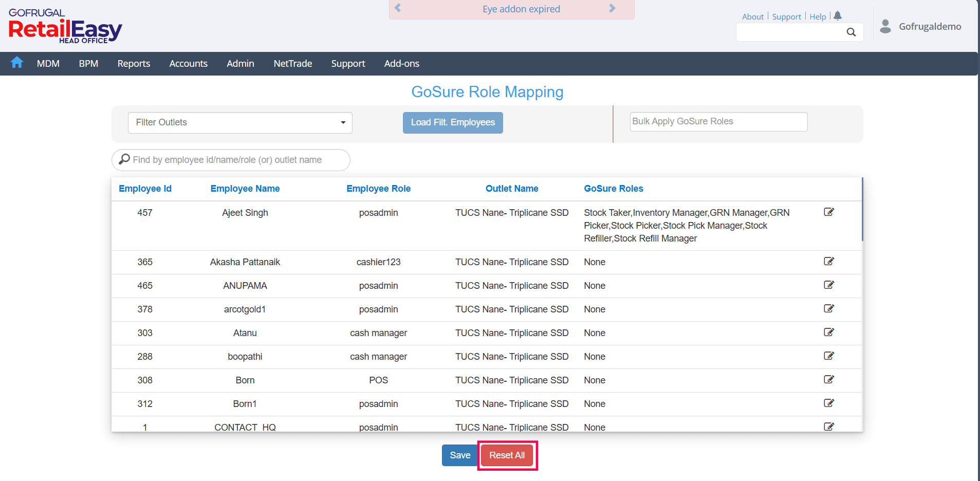This screenshot has height=481, width=980.
Task: Show previous notification with left arrow
Action: tap(398, 8)
